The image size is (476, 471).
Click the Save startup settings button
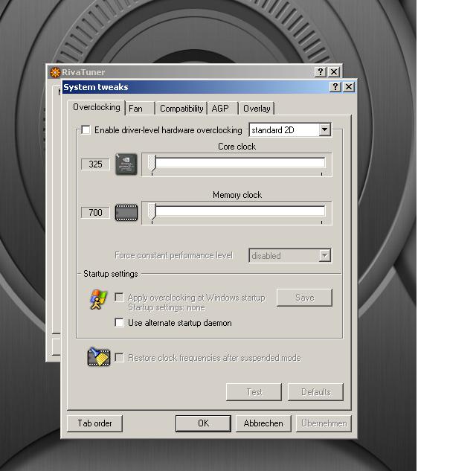tap(304, 298)
